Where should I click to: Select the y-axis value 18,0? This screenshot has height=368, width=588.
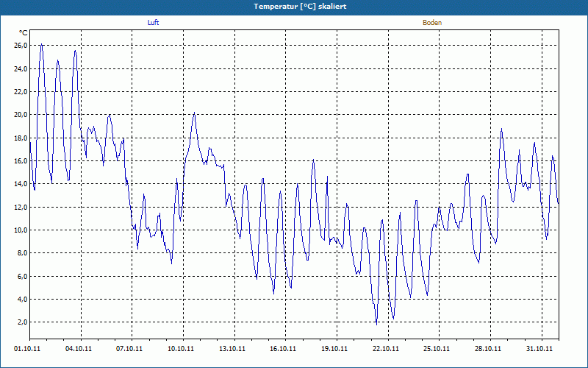(21, 138)
